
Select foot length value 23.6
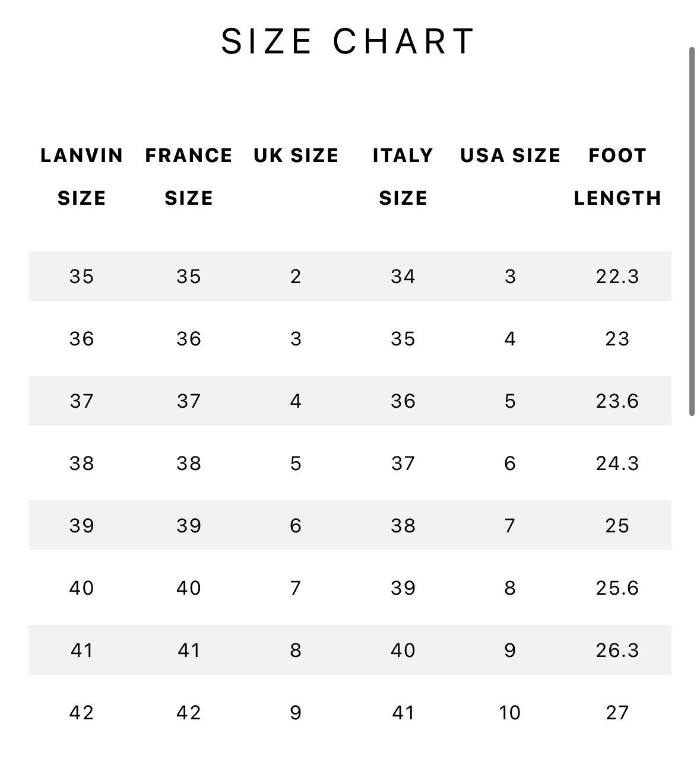point(617,401)
